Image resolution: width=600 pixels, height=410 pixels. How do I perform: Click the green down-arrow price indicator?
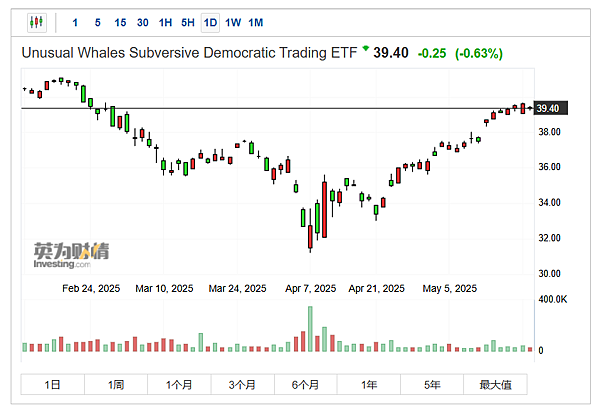click(365, 48)
